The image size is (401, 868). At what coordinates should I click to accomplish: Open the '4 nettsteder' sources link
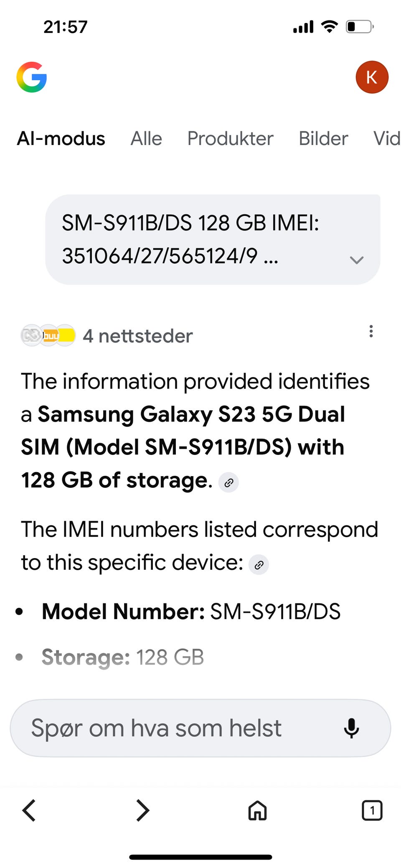(138, 336)
